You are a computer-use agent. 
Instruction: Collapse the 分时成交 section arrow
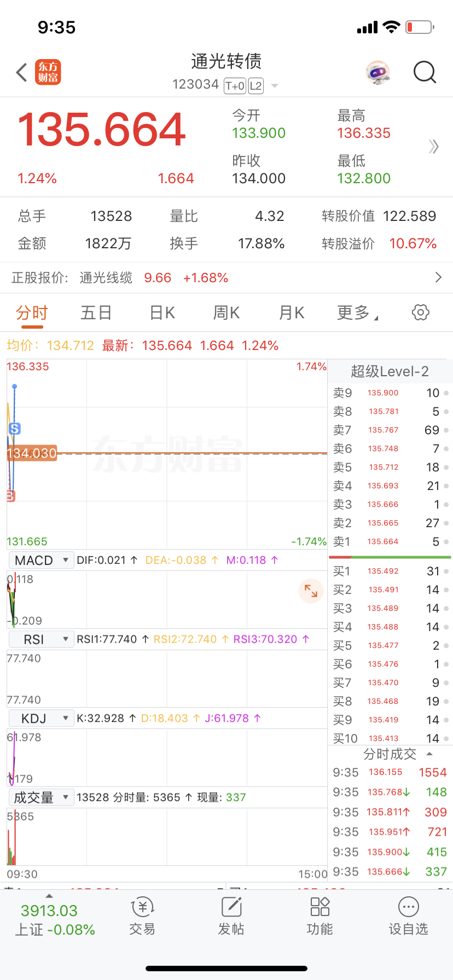point(429,754)
